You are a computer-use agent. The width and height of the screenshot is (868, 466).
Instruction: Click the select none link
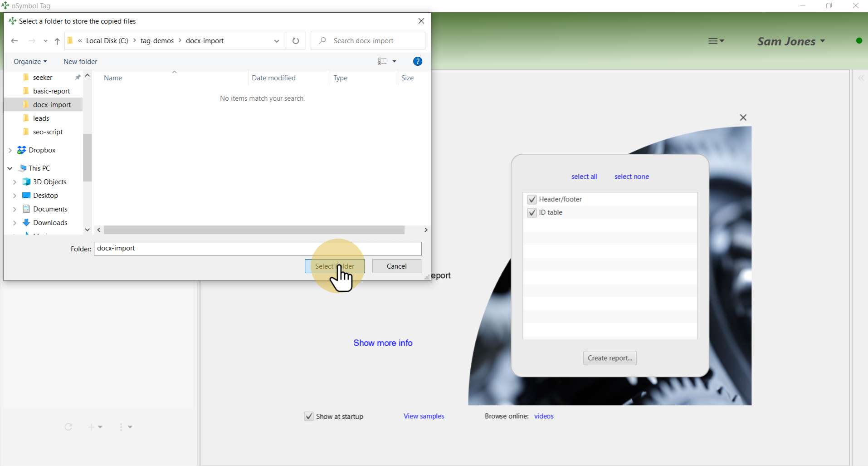(632, 177)
